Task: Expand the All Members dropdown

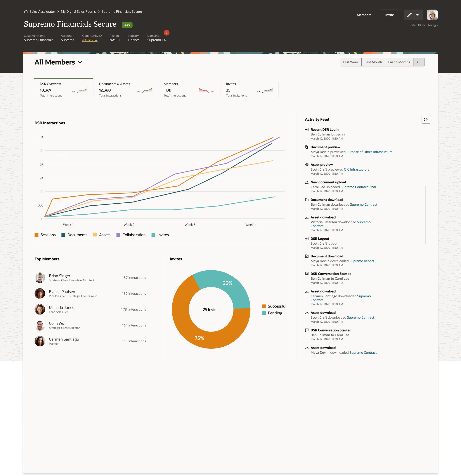Action: pos(80,62)
